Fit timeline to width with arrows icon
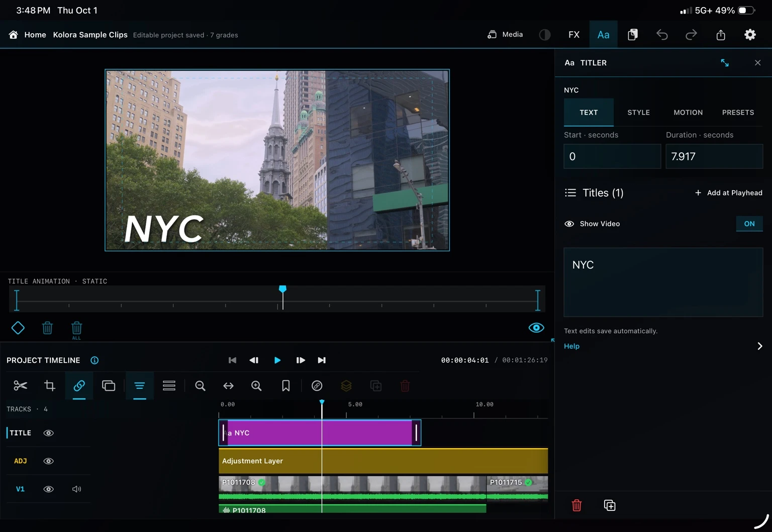This screenshot has width=772, height=532. (x=228, y=386)
